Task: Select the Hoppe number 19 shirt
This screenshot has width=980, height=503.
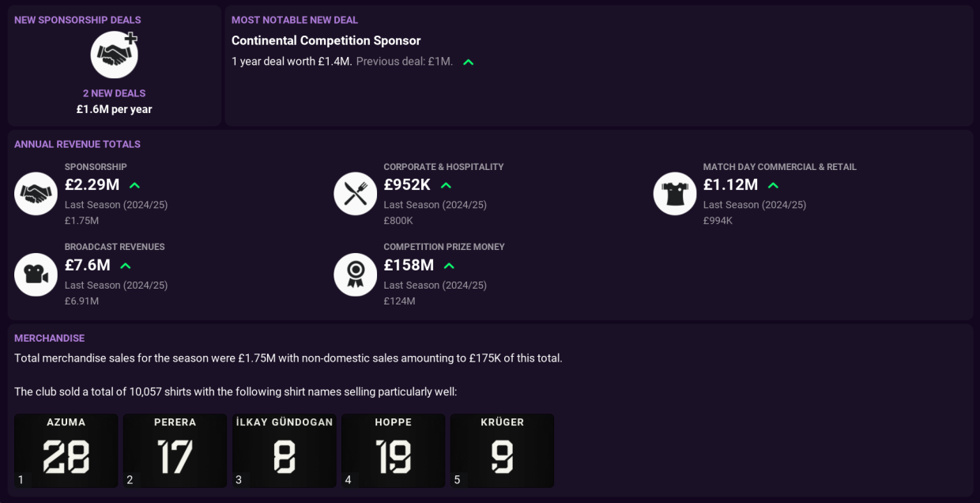Action: pyautogui.click(x=393, y=450)
